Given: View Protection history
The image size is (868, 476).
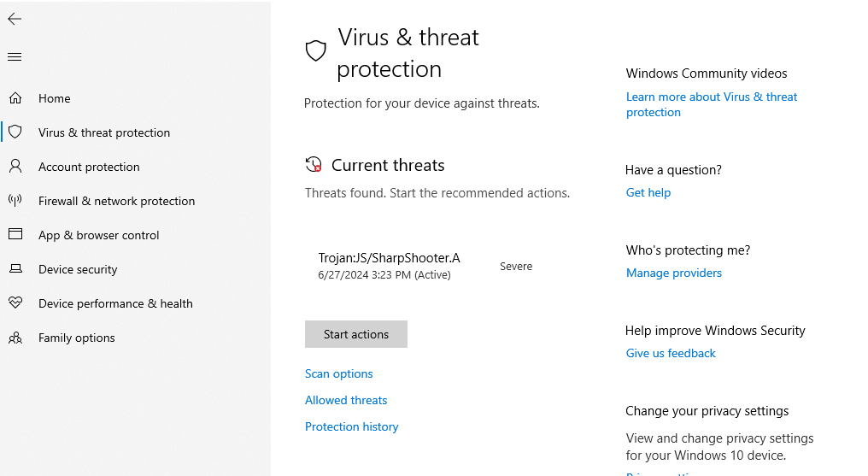Looking at the screenshot, I should point(352,426).
